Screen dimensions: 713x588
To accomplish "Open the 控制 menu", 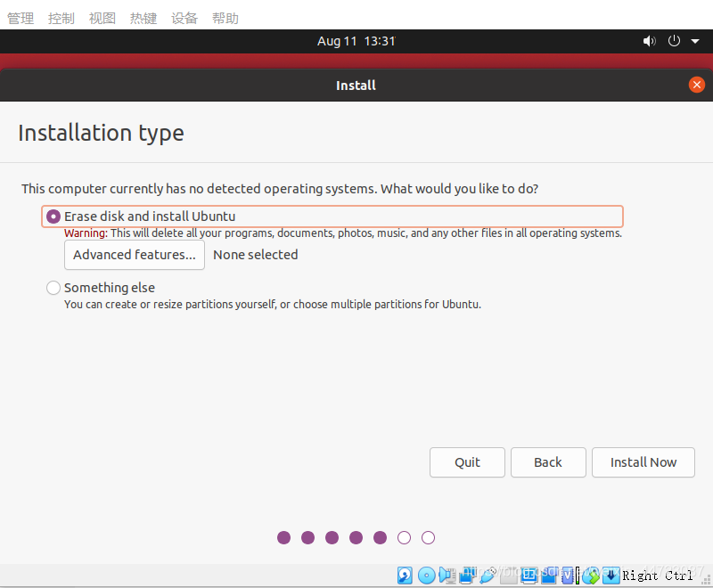I will (61, 18).
